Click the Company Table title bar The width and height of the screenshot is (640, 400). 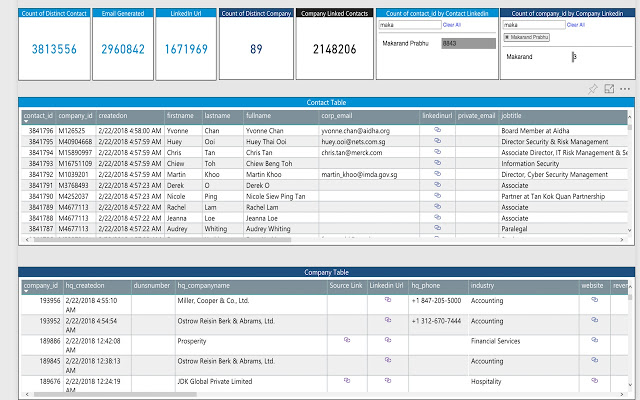325,272
